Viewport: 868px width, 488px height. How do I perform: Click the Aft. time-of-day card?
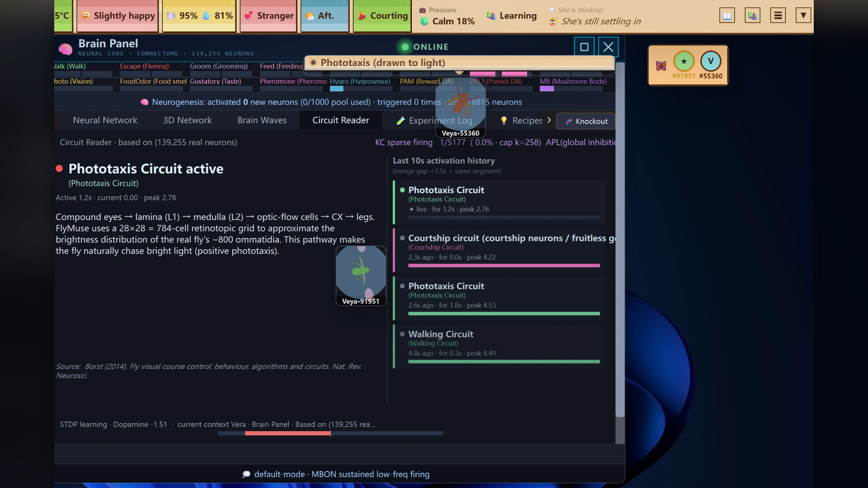coord(325,16)
